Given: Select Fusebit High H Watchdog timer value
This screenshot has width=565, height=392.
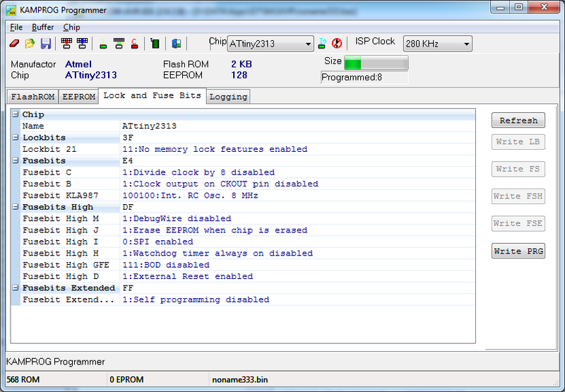Looking at the screenshot, I should pyautogui.click(x=297, y=253).
